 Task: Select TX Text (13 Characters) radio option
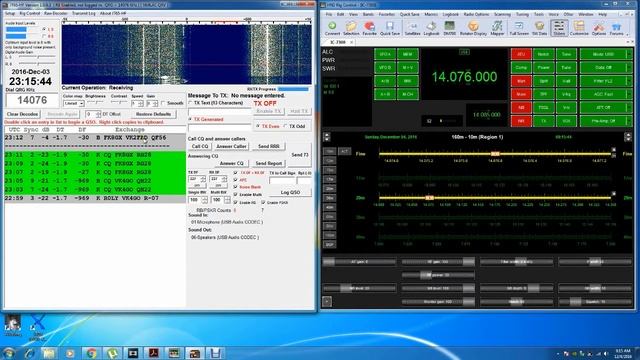click(x=190, y=103)
